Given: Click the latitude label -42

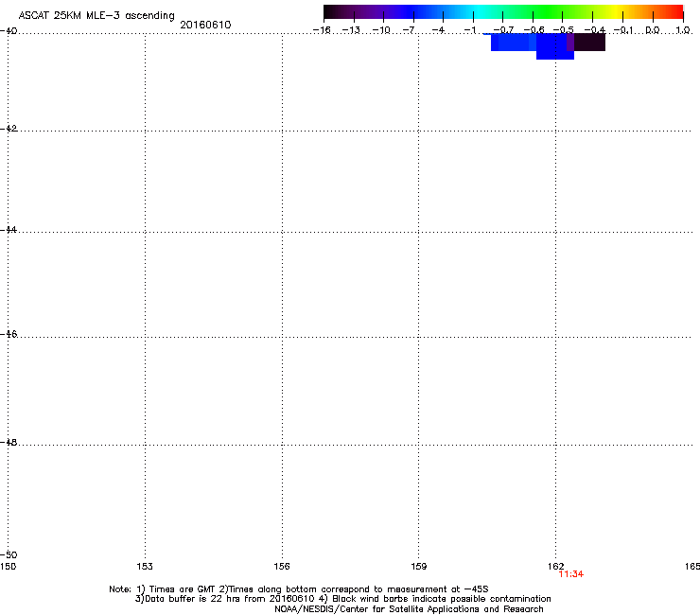Looking at the screenshot, I should pyautogui.click(x=9, y=129).
